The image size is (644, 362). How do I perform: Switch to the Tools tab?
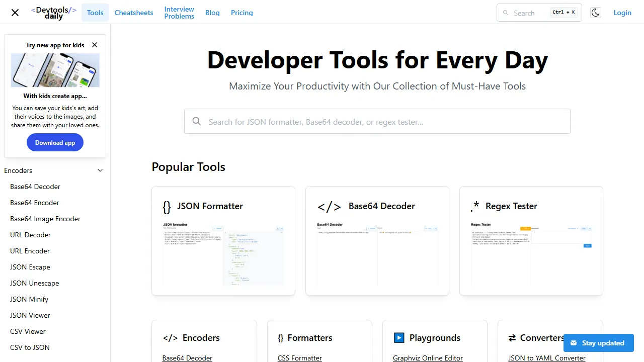[x=95, y=13]
